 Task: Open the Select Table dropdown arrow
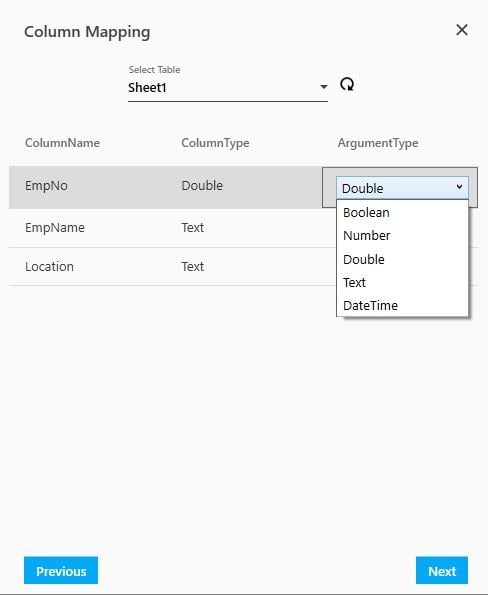[323, 87]
